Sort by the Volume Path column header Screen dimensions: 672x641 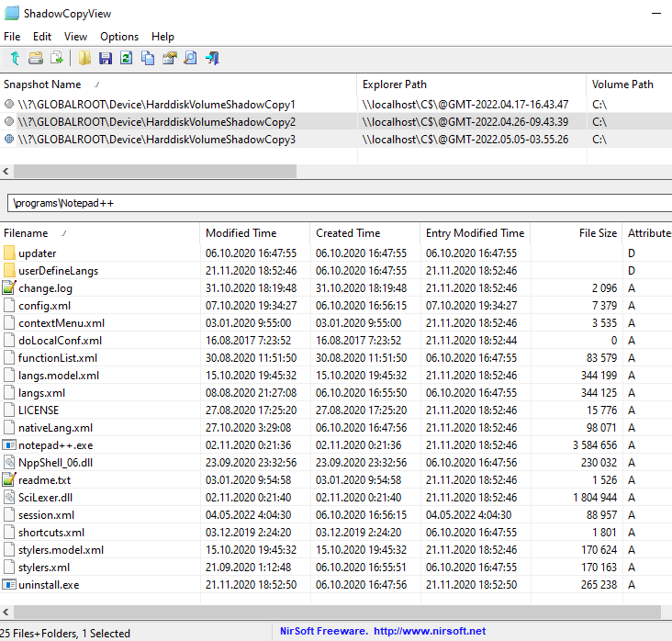pos(629,84)
